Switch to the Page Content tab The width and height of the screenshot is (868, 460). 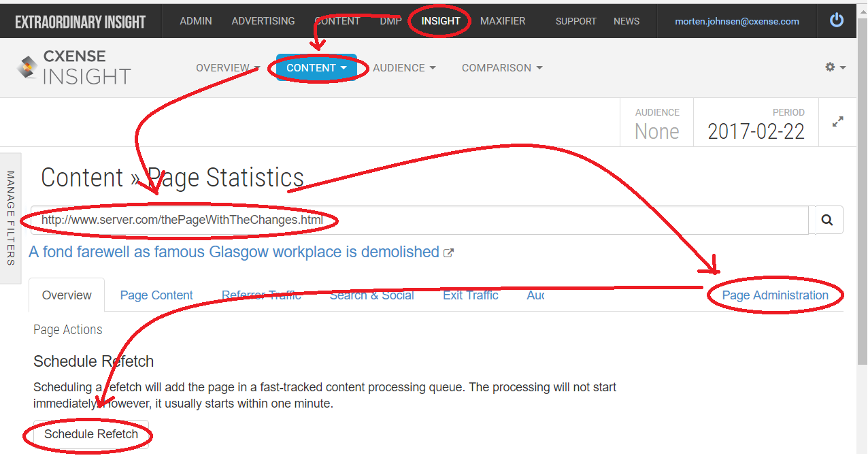(156, 295)
